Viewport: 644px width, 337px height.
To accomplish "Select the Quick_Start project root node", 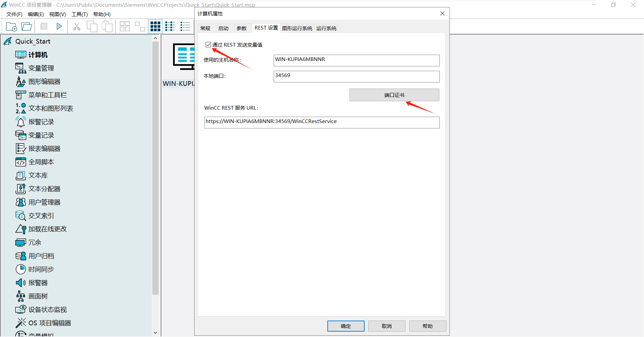I will click(27, 41).
